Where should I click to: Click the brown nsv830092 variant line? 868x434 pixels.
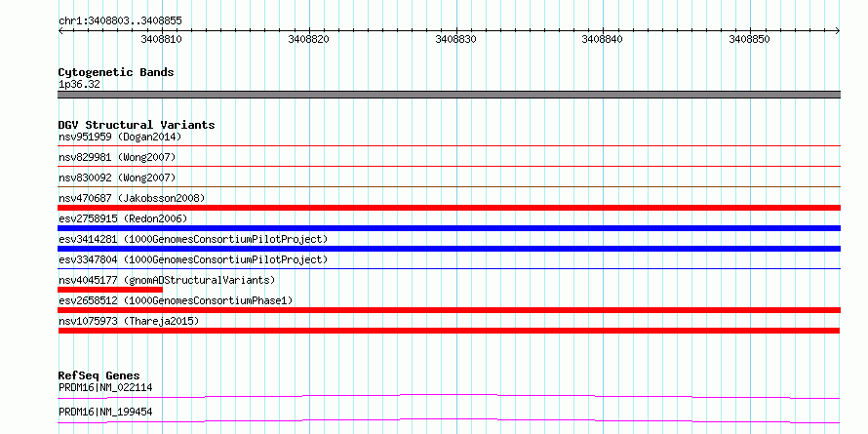click(x=449, y=186)
